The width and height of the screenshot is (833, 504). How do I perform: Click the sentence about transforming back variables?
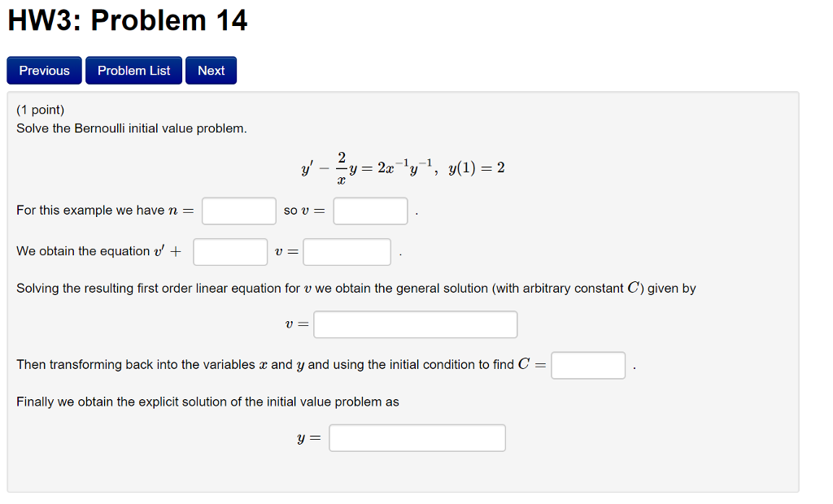pyautogui.click(x=277, y=364)
